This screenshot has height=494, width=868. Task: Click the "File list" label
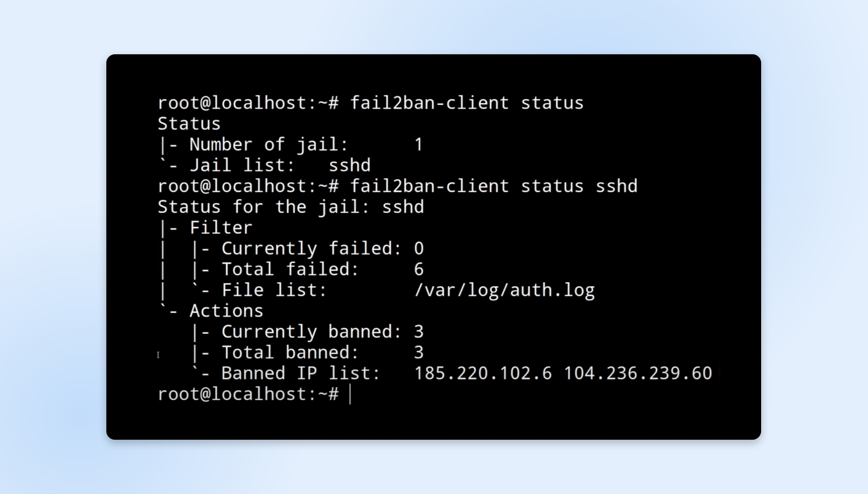[x=274, y=290]
